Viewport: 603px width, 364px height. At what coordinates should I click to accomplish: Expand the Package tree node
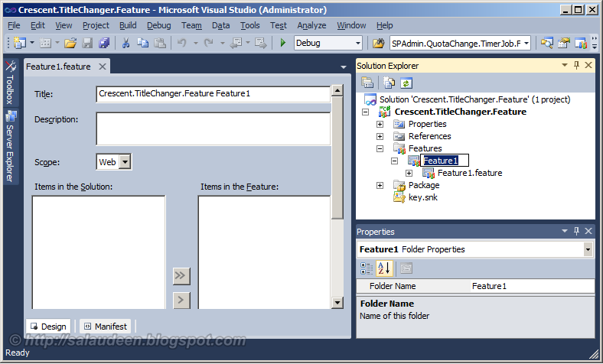tap(380, 186)
